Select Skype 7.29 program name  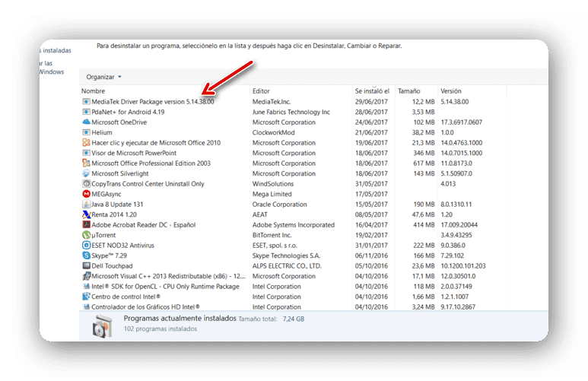point(109,256)
